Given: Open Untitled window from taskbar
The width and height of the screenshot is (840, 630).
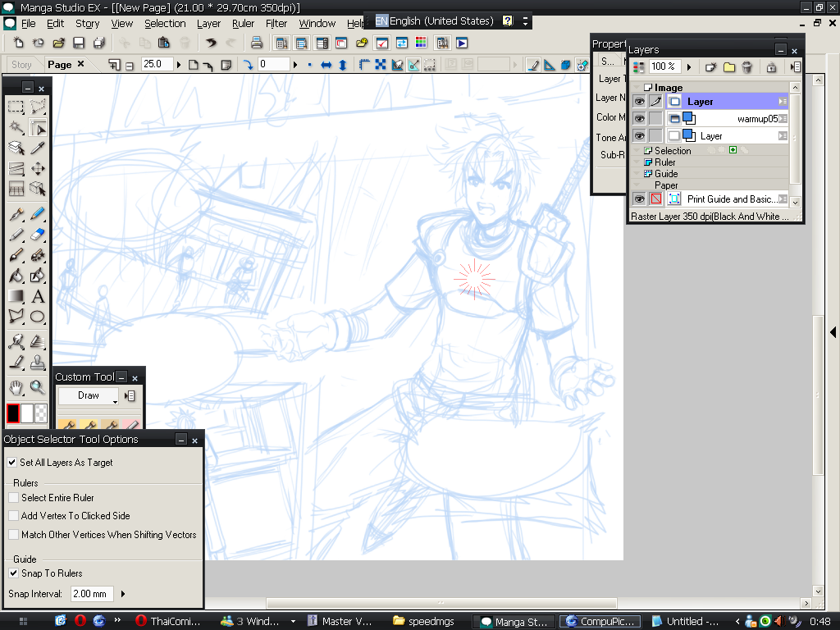Looking at the screenshot, I should tap(686, 622).
